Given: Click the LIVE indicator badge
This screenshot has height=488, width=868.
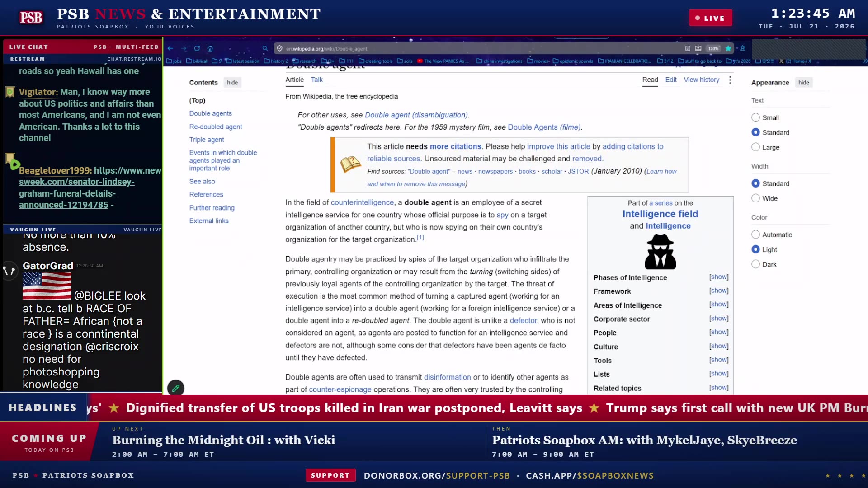Looking at the screenshot, I should 710,18.
